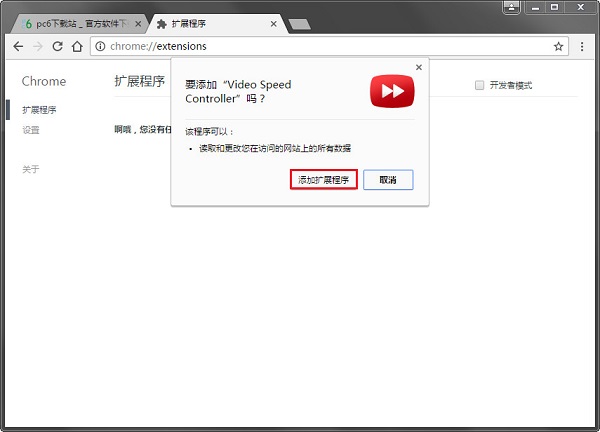Viewport: 600px width, 432px height.
Task: Open 关于 in the sidebar
Action: click(x=31, y=169)
